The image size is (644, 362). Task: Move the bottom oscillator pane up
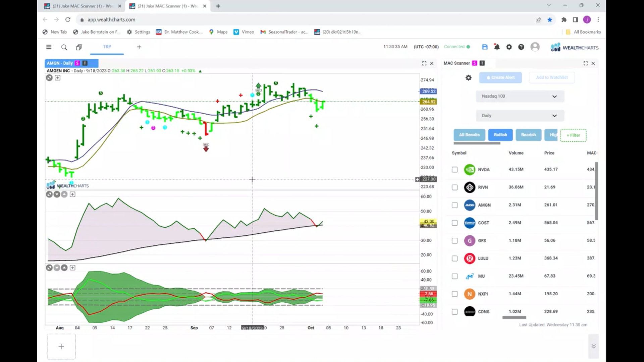coord(64,268)
